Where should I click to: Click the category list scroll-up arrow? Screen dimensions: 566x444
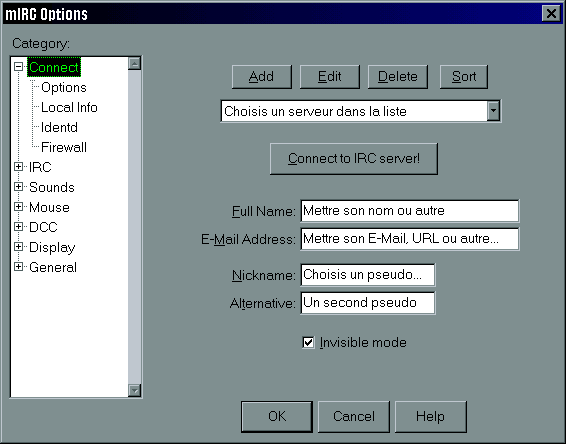pyautogui.click(x=134, y=64)
